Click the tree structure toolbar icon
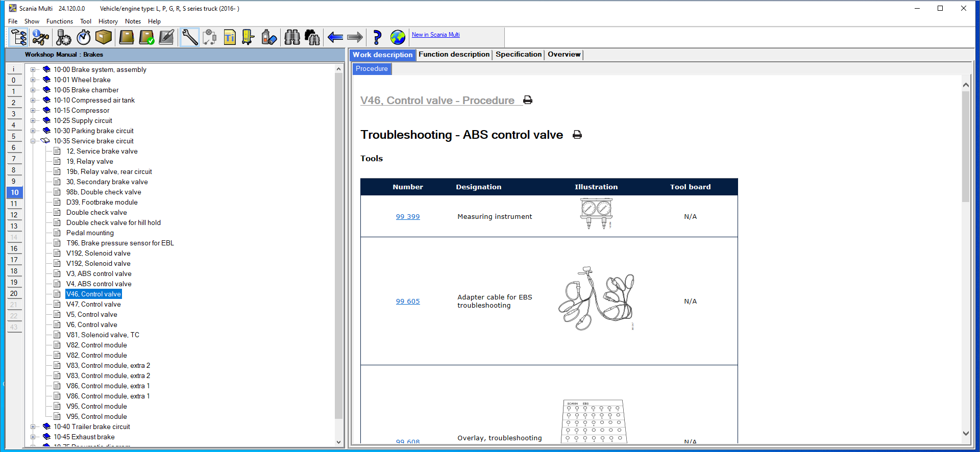Screen dimensions: 980x452 (x=19, y=37)
